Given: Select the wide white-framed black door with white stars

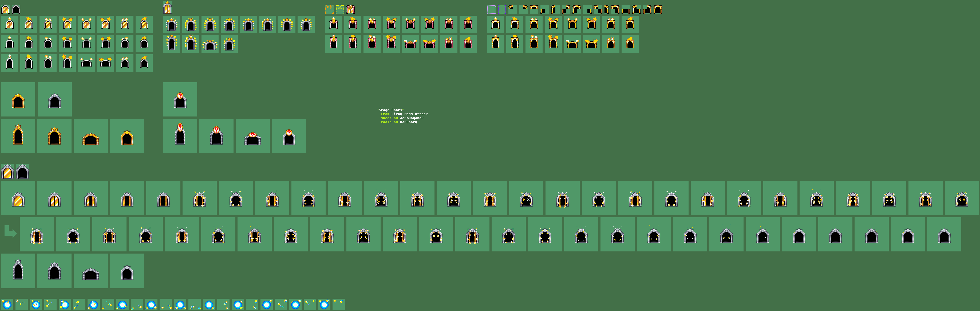Looking at the screenshot, I should pos(86,63).
